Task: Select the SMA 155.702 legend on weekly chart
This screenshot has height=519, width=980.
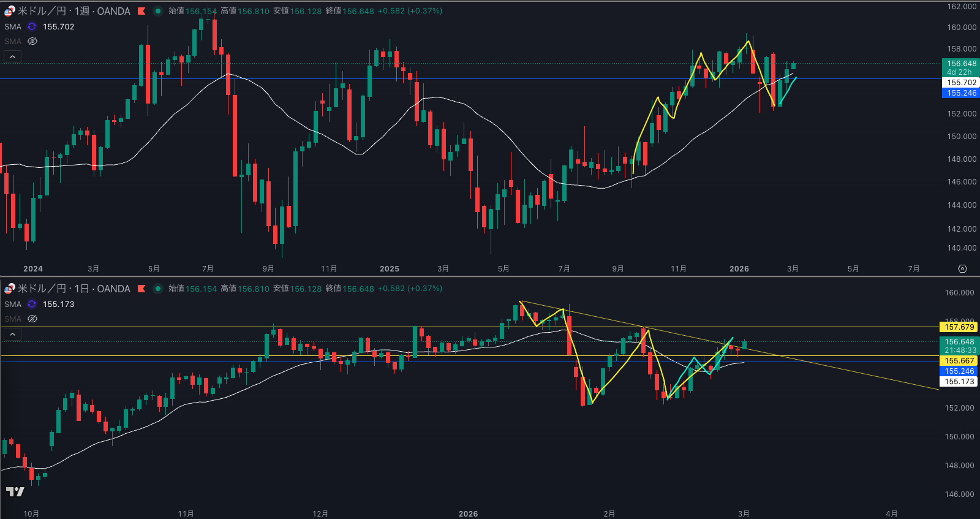Action: (x=58, y=27)
